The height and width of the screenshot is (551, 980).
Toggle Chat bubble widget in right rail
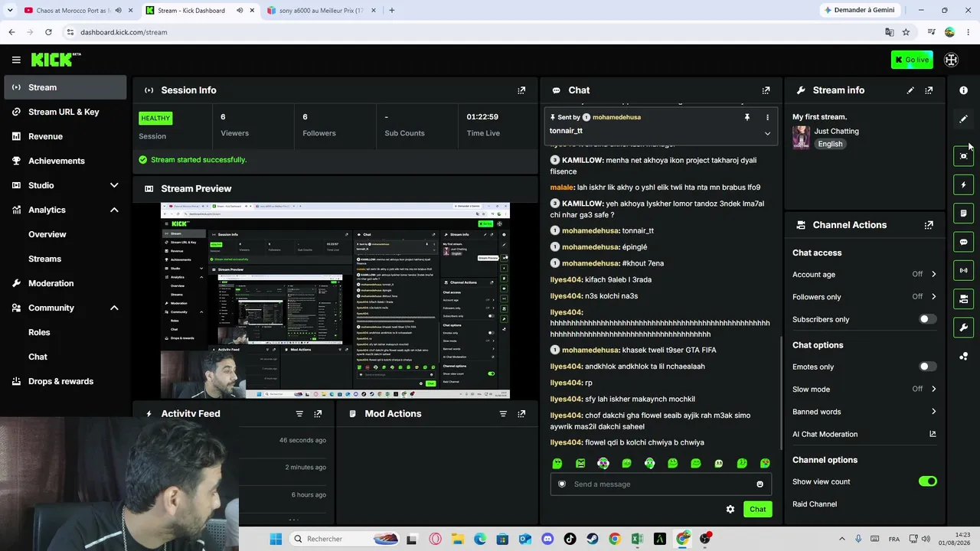(x=963, y=242)
